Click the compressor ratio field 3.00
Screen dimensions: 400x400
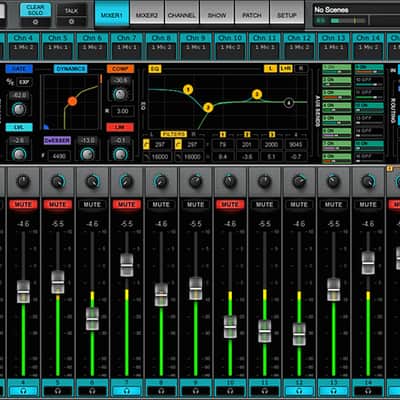coord(123,111)
